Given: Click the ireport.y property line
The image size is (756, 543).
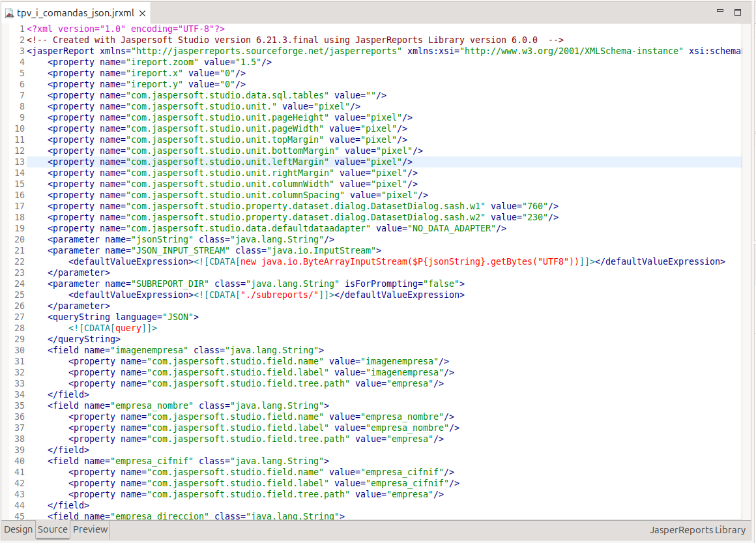Looking at the screenshot, I should [x=147, y=84].
